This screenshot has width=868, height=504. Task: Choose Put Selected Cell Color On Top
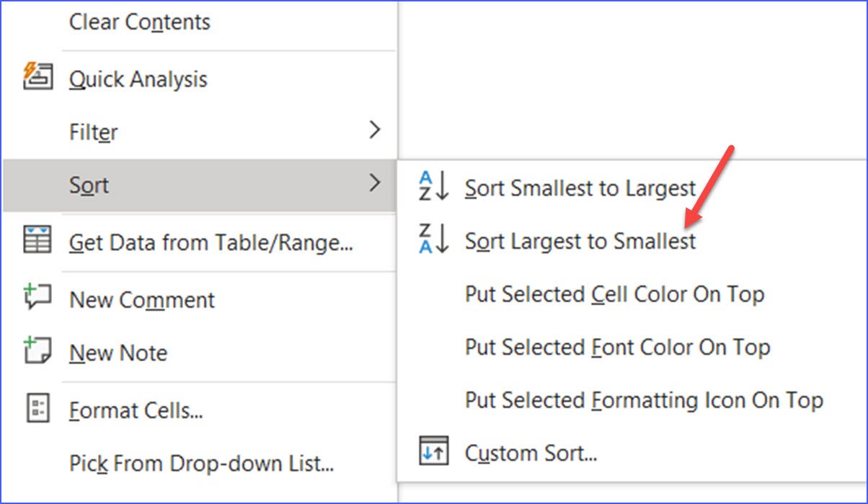pyautogui.click(x=614, y=294)
